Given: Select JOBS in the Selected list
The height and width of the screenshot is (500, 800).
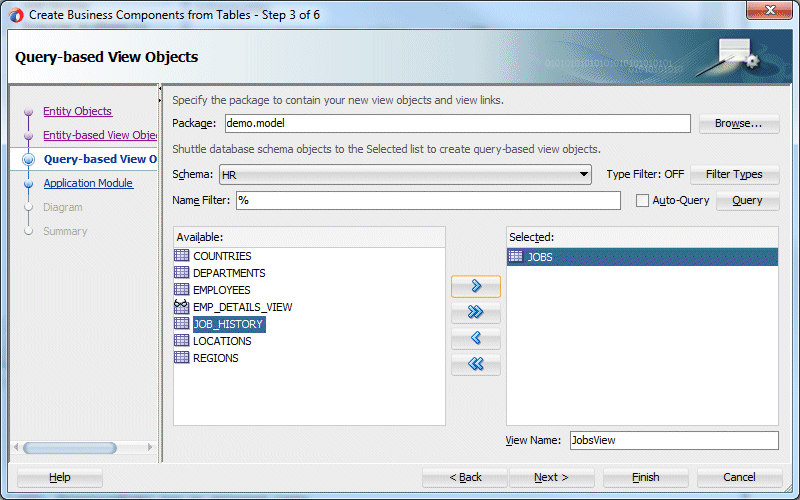Looking at the screenshot, I should 642,257.
